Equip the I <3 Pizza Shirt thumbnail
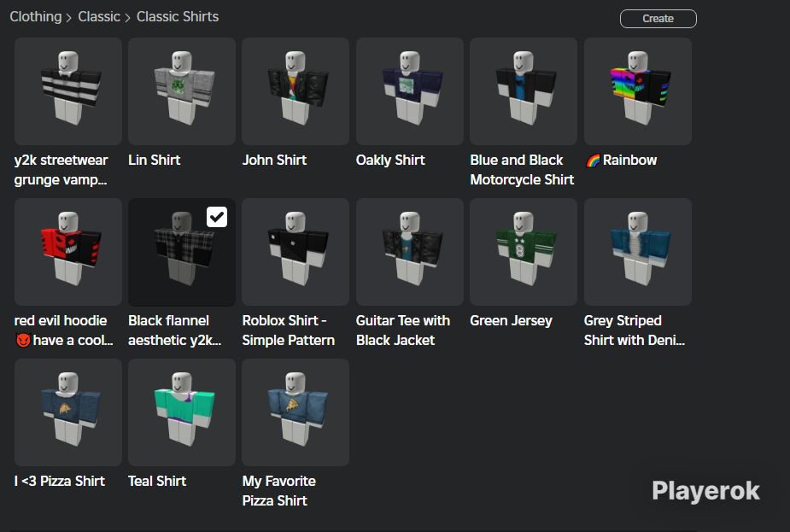Viewport: 790px width, 532px height. tap(68, 412)
